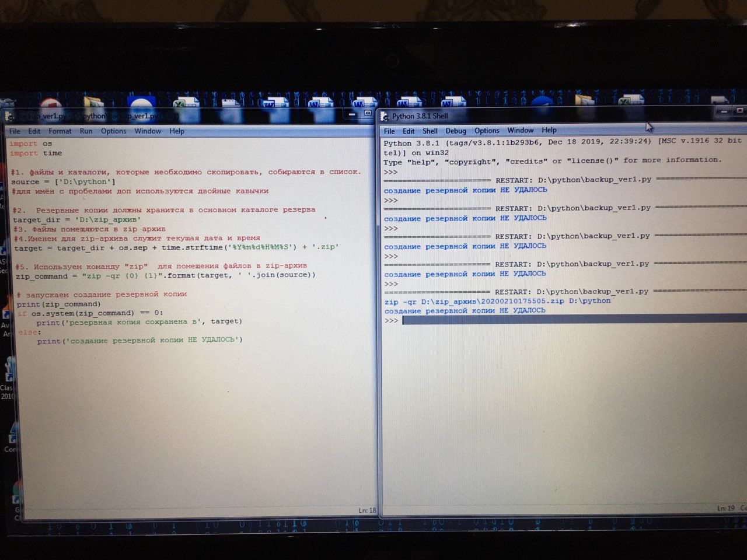Viewport: 747px width, 560px height.
Task: Open Edit menu in editor window
Action: [34, 131]
